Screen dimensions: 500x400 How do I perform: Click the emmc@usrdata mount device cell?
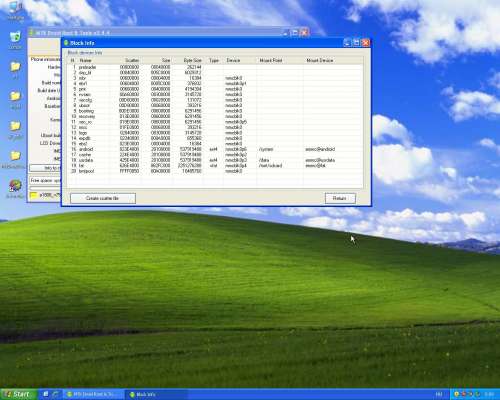[x=320, y=160]
